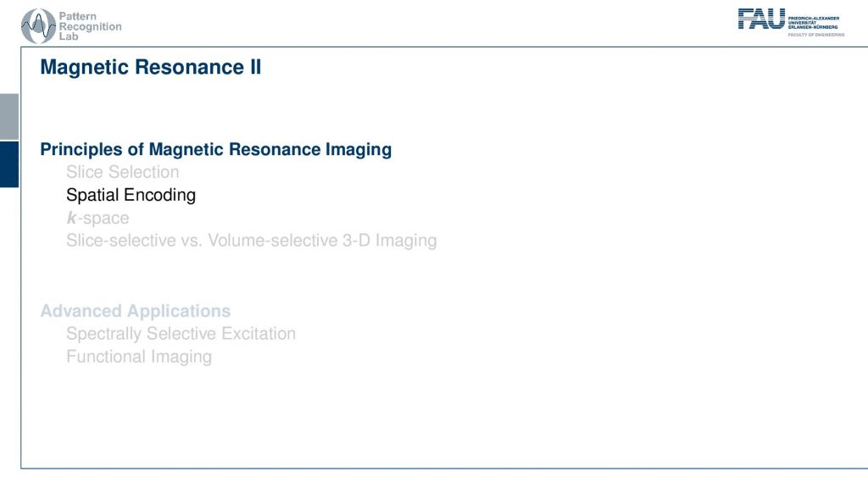Click the FAU logo lettering
This screenshot has height=488, width=868.
coord(760,19)
